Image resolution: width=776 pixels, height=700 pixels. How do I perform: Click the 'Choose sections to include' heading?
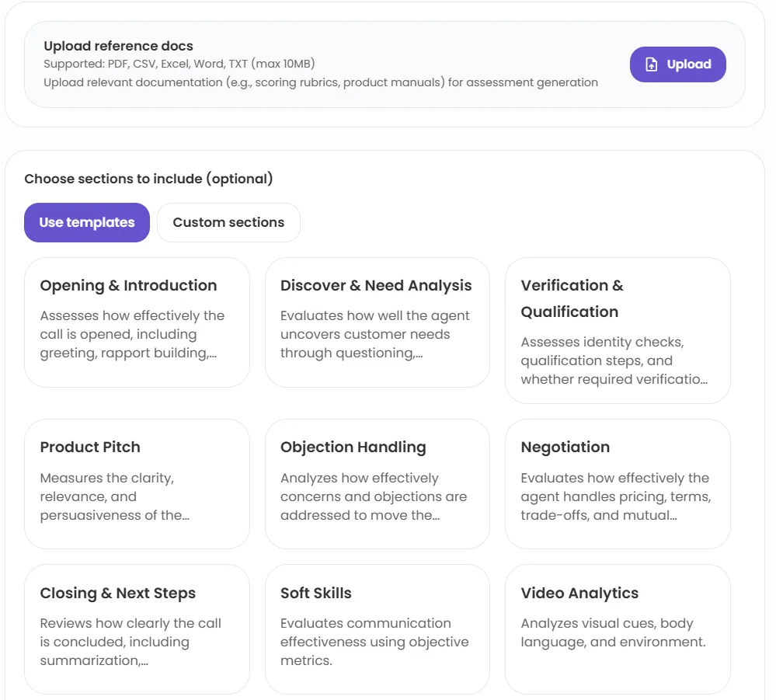pos(148,179)
